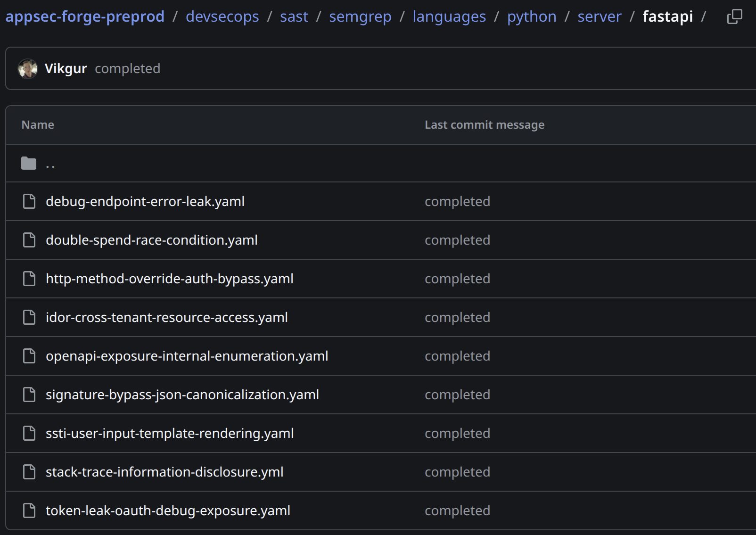Viewport: 756px width, 535px height.
Task: Navigate to devsecops breadcrumb folder
Action: pyautogui.click(x=222, y=16)
